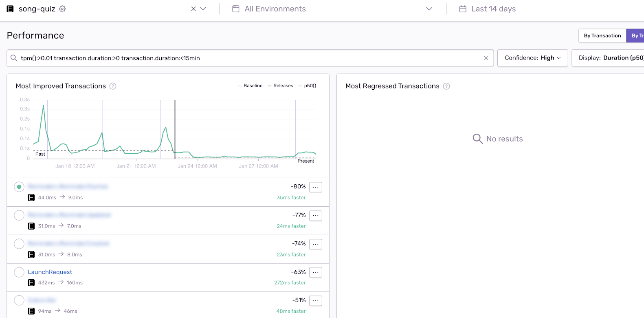Click into the transaction search query field
This screenshot has width=644, height=318.
coord(244,58)
